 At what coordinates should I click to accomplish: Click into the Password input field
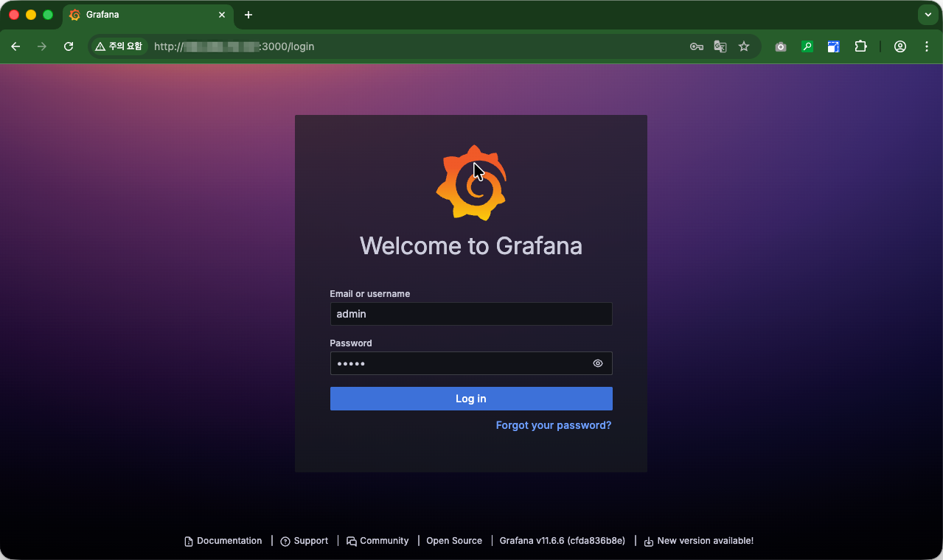click(457, 363)
